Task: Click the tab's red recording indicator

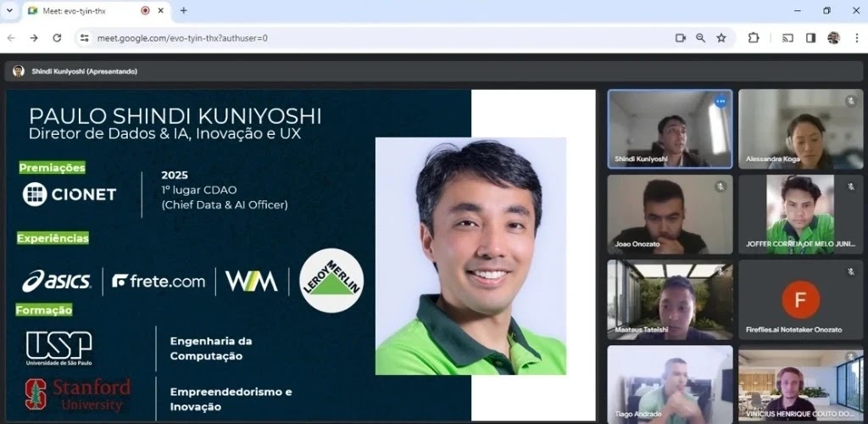Action: tap(145, 10)
